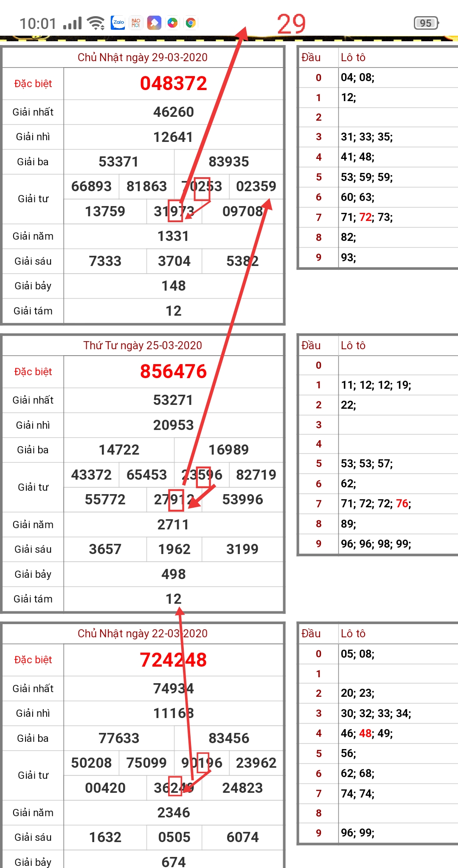Tap the purple paintbrush app notification icon
Image resolution: width=458 pixels, height=868 pixels.
[154, 23]
